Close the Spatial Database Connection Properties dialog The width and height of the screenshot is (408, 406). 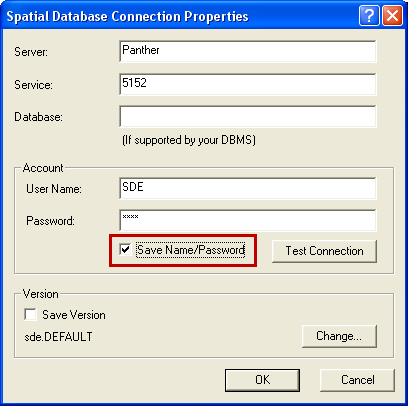click(x=392, y=15)
